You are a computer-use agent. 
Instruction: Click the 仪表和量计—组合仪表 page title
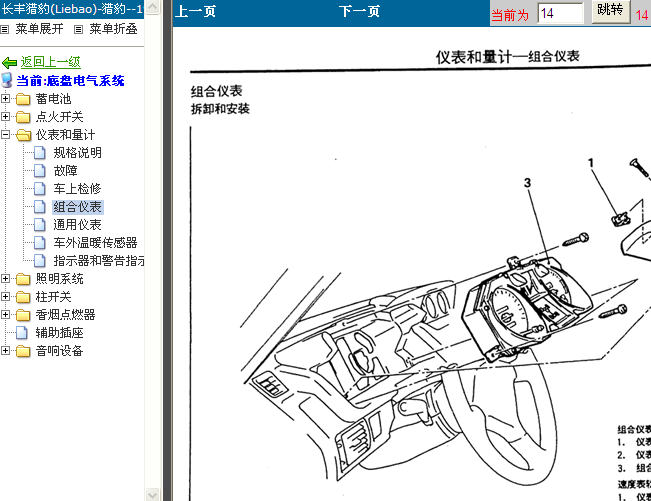click(507, 57)
